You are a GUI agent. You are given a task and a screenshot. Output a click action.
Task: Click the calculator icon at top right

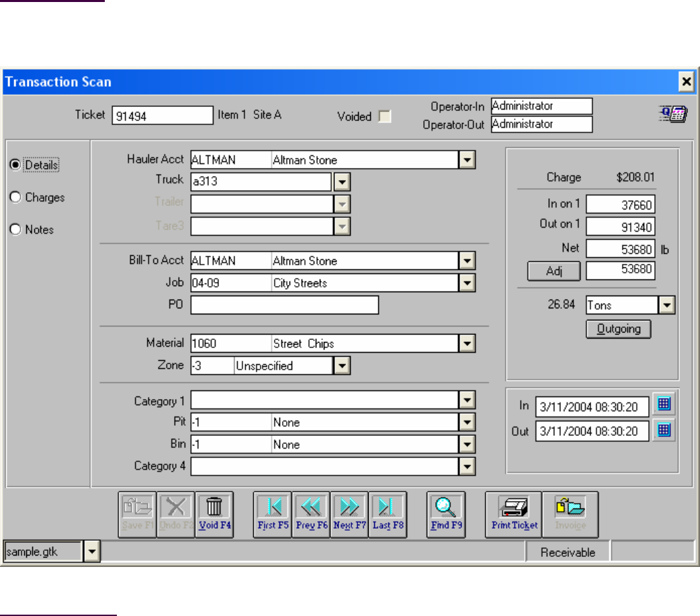coord(673,115)
